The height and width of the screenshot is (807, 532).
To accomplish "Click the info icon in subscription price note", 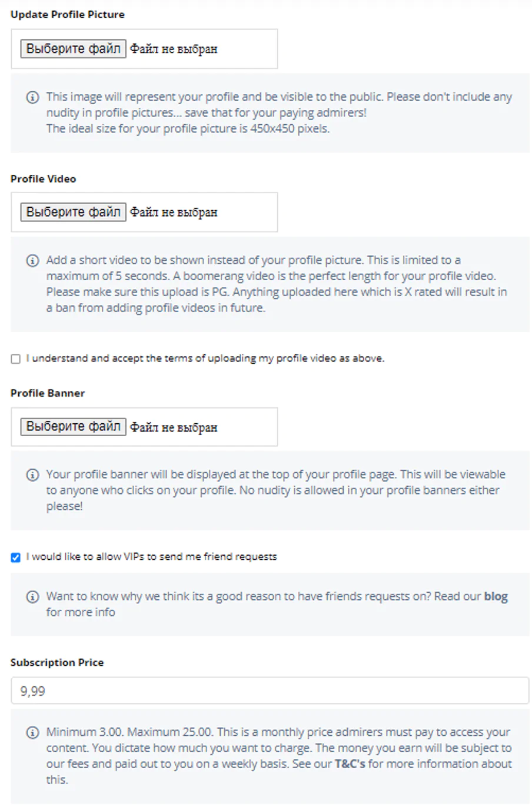I will click(33, 733).
